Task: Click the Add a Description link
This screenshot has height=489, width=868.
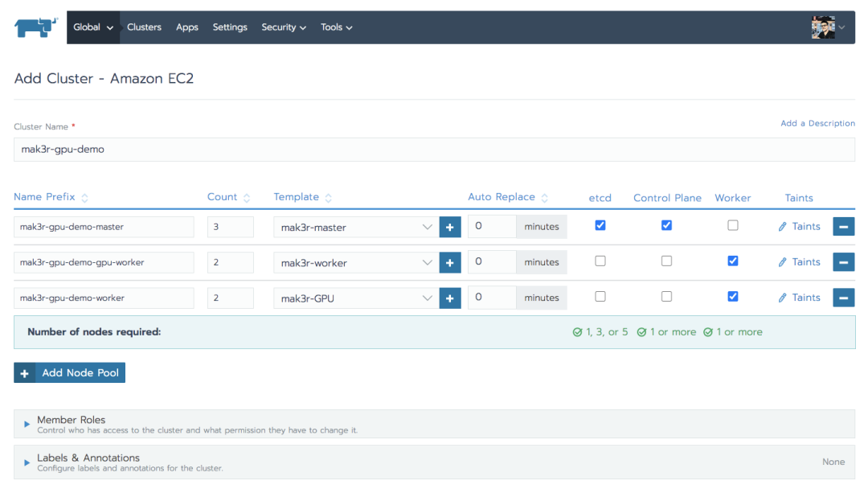Action: (817, 123)
